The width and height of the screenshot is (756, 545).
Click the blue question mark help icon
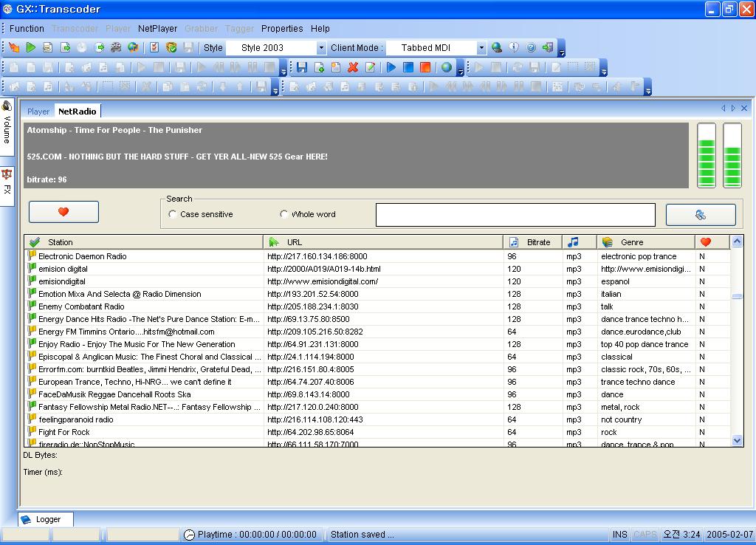click(x=531, y=48)
